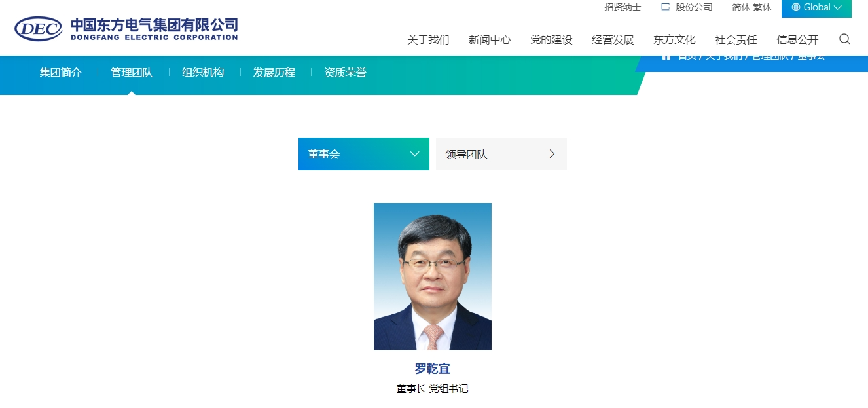Click the 招贤纳士 recruitment link
The width and height of the screenshot is (868, 408).
point(622,7)
